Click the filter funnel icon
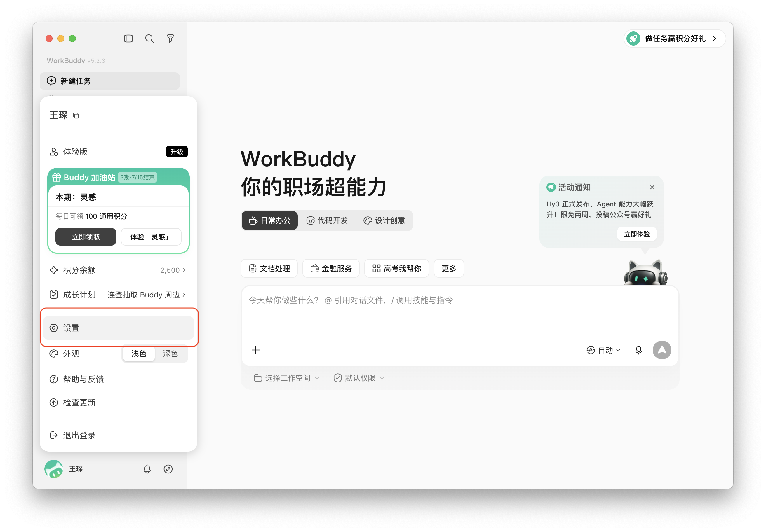766x532 pixels. coord(170,39)
